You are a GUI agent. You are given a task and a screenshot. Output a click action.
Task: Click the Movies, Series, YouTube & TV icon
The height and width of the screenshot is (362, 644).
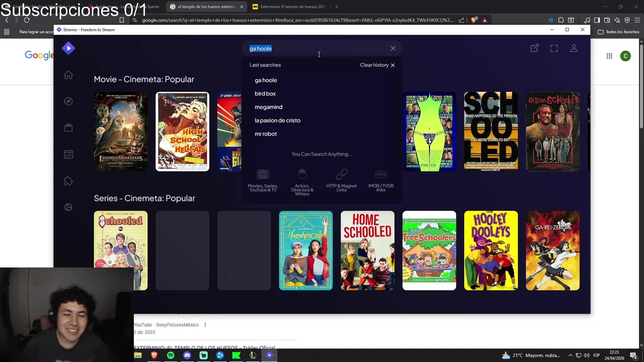(263, 174)
